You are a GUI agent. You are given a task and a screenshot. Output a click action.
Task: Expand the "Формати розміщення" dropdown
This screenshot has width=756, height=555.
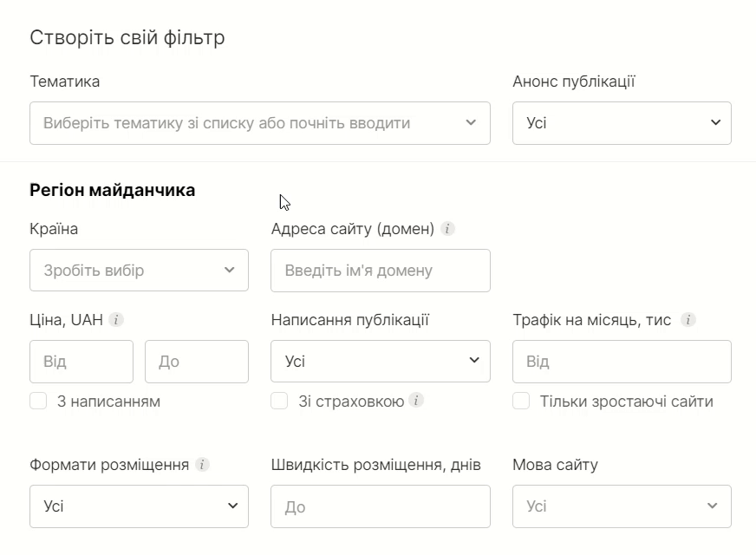pos(139,506)
